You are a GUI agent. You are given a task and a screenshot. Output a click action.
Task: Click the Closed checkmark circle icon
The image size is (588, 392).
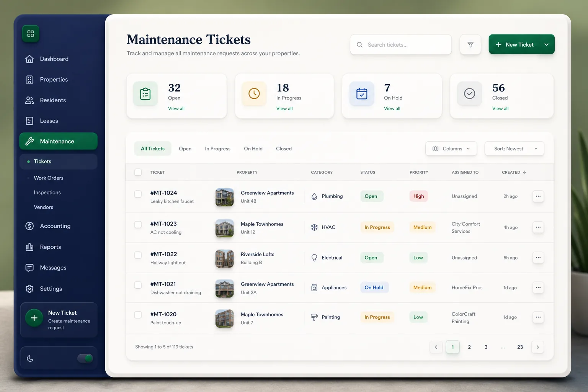470,93
